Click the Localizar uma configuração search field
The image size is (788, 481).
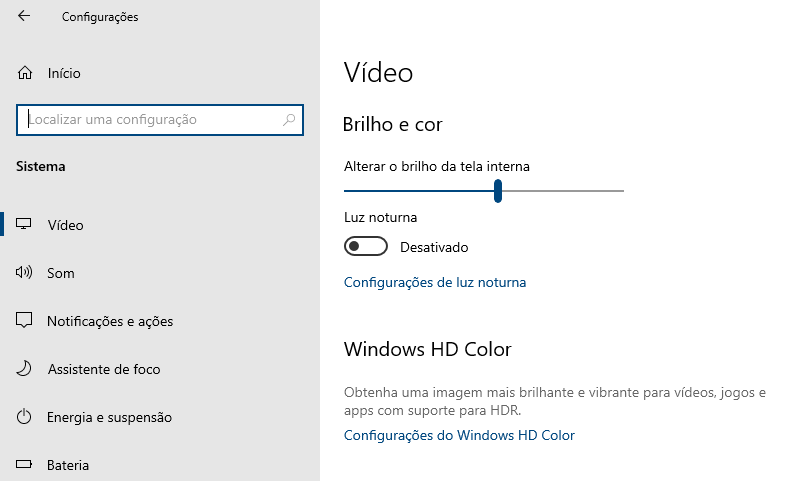pos(160,120)
